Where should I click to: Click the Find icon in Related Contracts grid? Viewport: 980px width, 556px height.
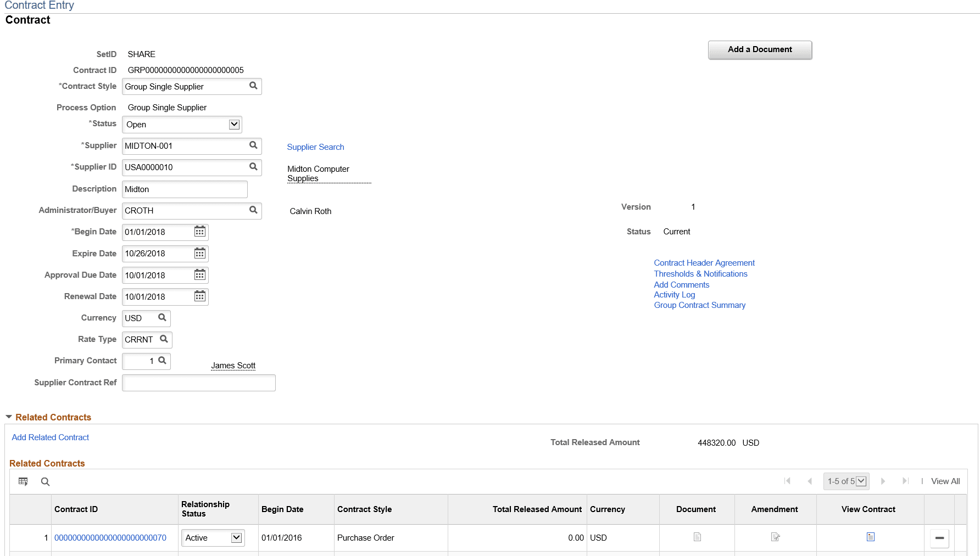[45, 481]
